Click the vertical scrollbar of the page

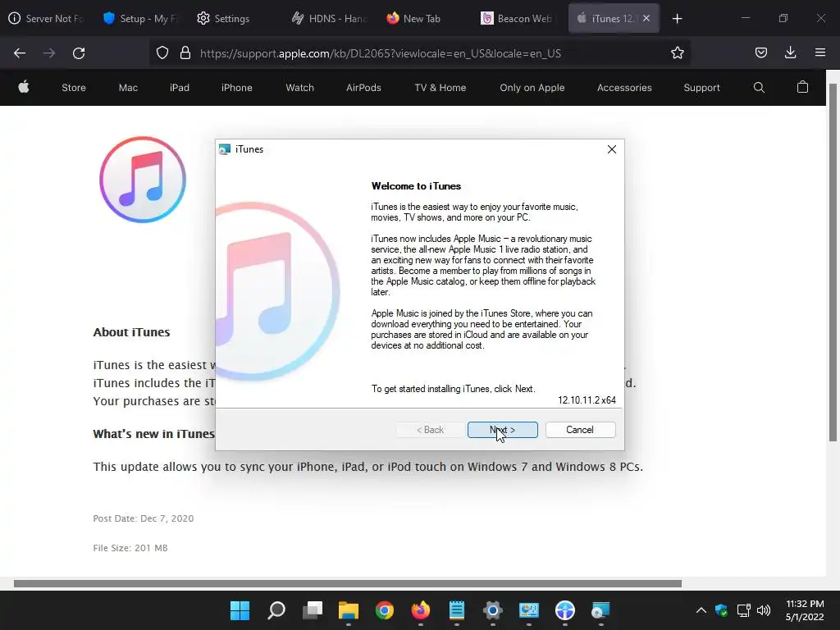click(833, 262)
